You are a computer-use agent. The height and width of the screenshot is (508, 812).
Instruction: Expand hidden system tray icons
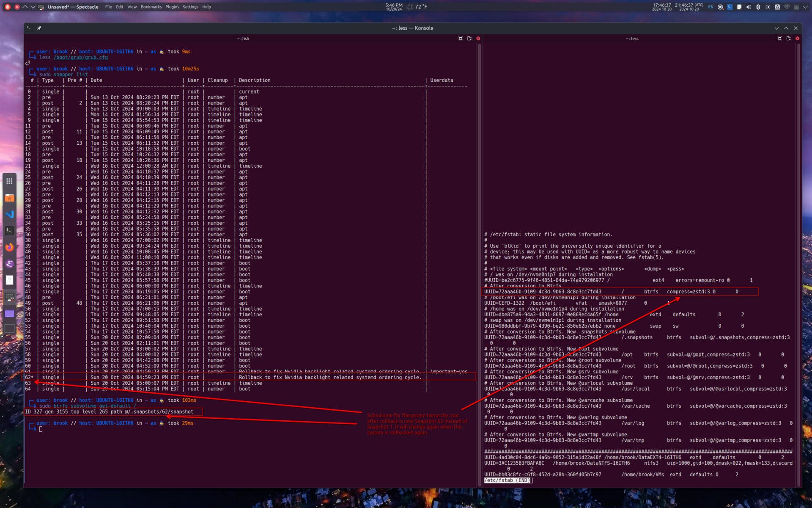coord(805,7)
